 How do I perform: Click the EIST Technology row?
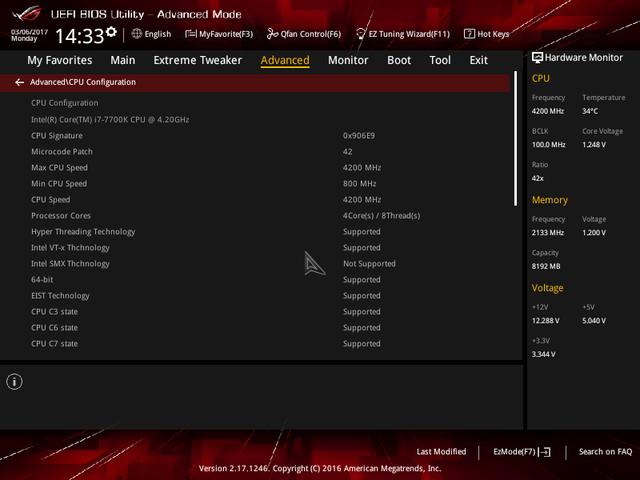point(255,296)
